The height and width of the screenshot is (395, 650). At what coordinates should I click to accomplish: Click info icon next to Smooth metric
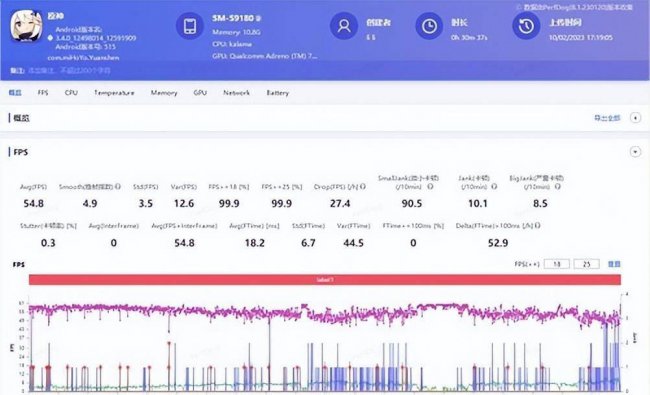coord(118,187)
